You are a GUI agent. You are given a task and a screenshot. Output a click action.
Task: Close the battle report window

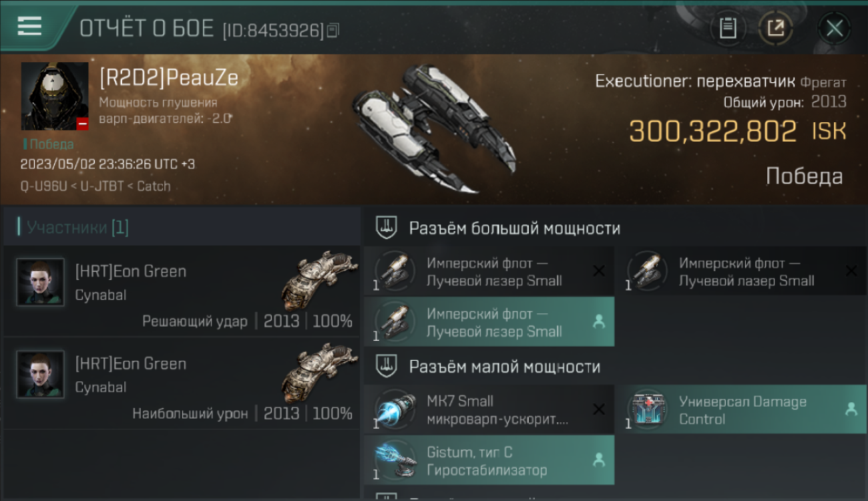click(834, 28)
